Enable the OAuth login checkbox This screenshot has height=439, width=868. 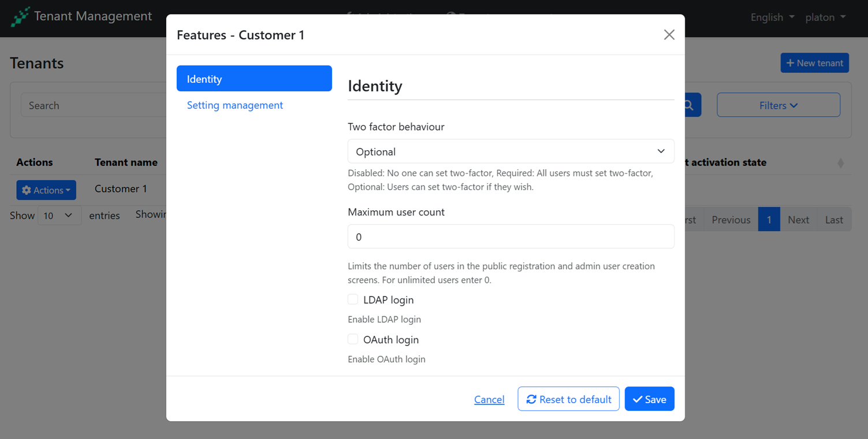[x=353, y=339]
